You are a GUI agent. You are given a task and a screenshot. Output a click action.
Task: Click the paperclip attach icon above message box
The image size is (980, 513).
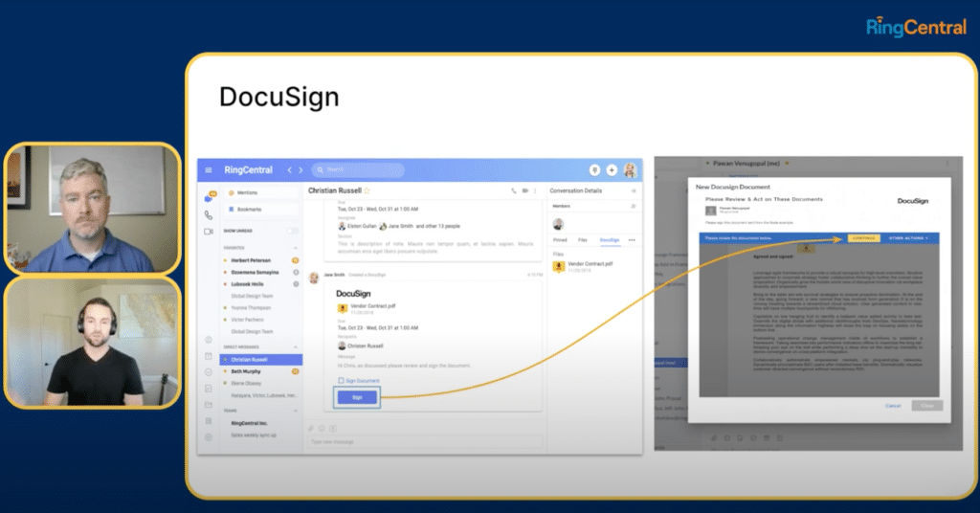click(310, 428)
